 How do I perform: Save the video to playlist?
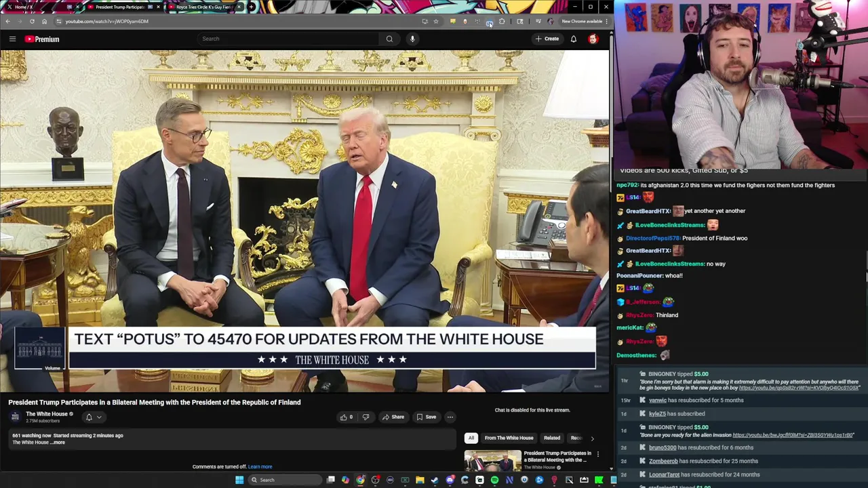426,417
